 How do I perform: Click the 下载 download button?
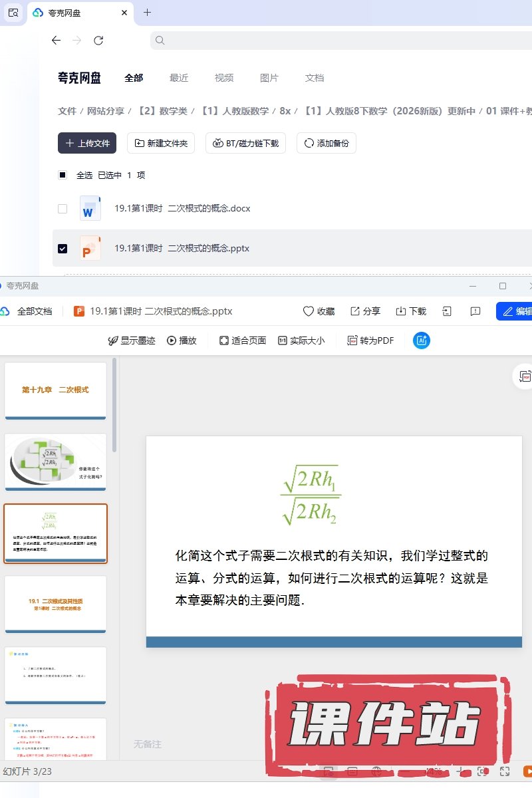point(411,311)
